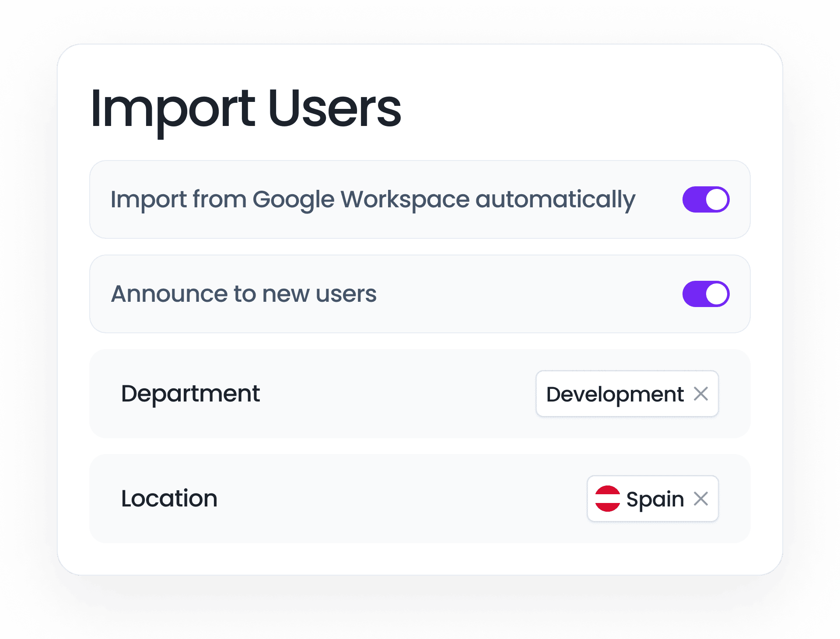840x639 pixels.
Task: Toggle Import from Google Workspace automatically switch
Action: (x=706, y=199)
